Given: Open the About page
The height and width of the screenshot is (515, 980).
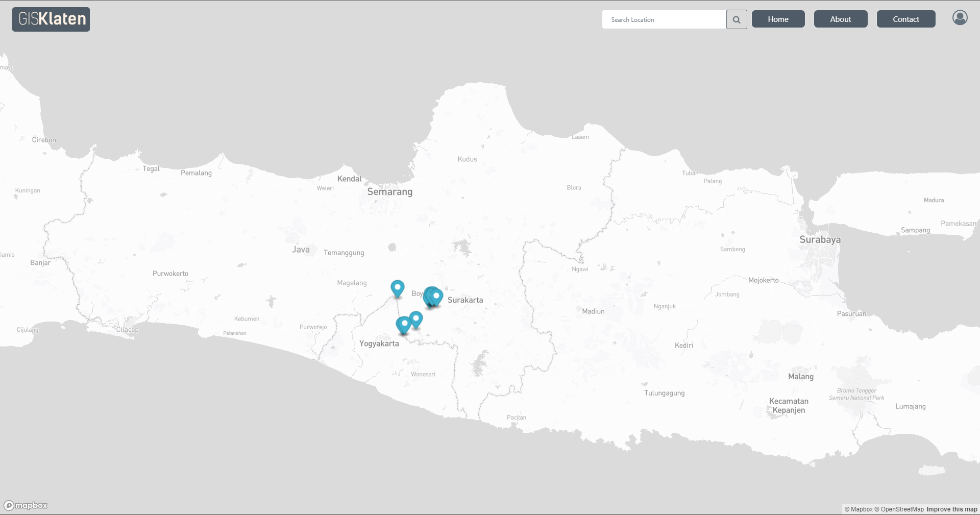Looking at the screenshot, I should pos(840,19).
